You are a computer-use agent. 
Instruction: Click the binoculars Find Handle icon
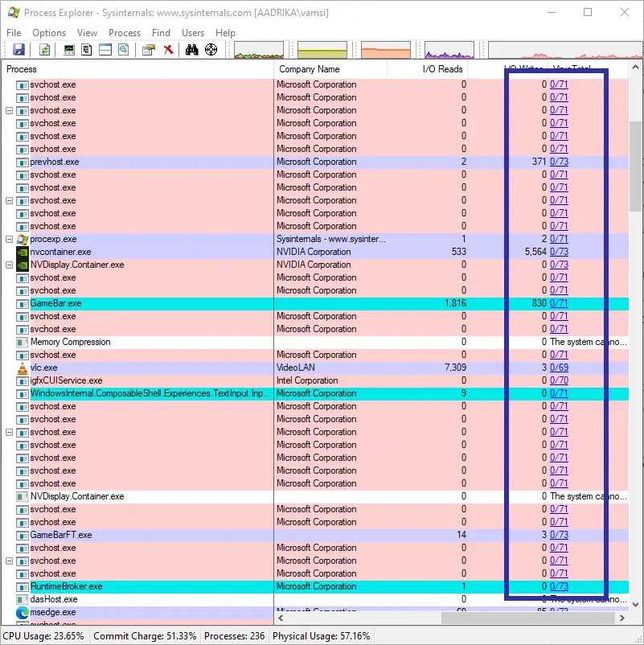(191, 50)
